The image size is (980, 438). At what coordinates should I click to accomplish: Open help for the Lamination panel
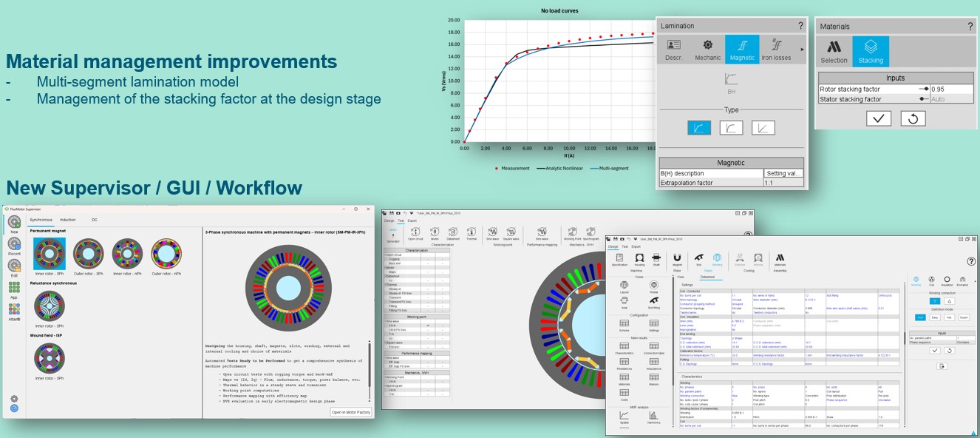800,26
